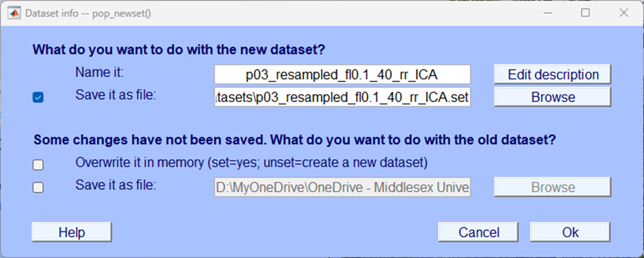Click the greyed-out old dataset path field
Image resolution: width=644 pixels, height=258 pixels.
point(342,187)
